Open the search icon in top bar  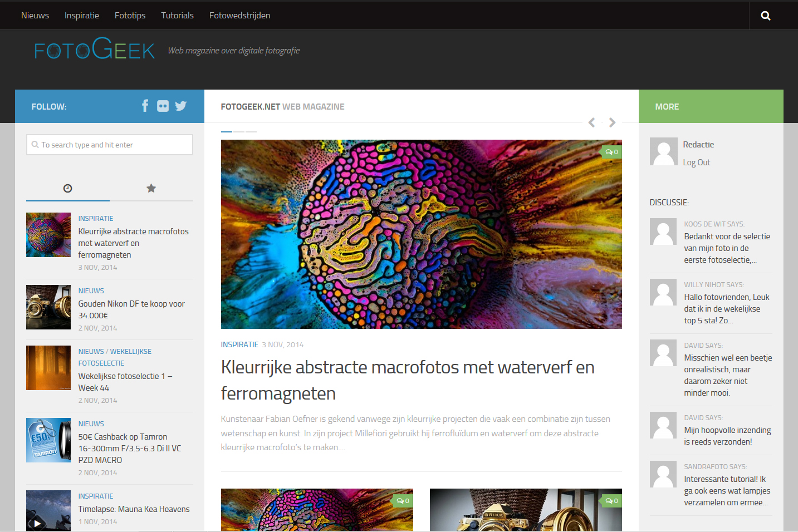pyautogui.click(x=766, y=16)
